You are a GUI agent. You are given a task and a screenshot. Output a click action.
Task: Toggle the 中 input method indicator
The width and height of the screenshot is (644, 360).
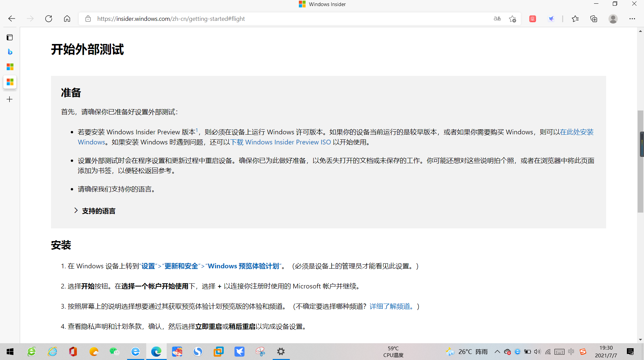(x=571, y=352)
